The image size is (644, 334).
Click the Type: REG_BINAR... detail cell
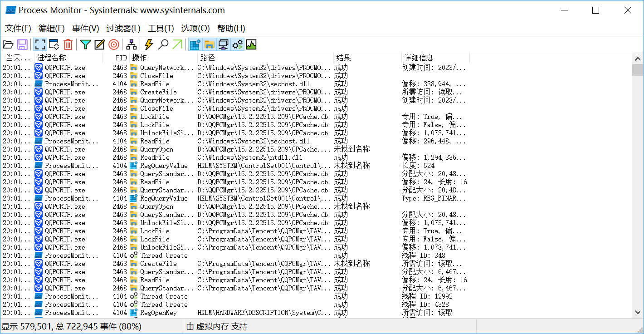tap(434, 198)
